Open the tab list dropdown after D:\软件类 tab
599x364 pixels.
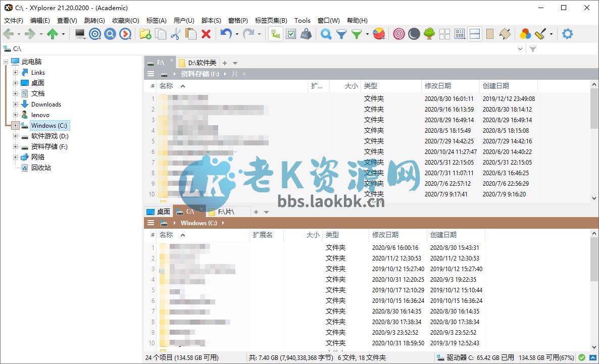point(235,63)
